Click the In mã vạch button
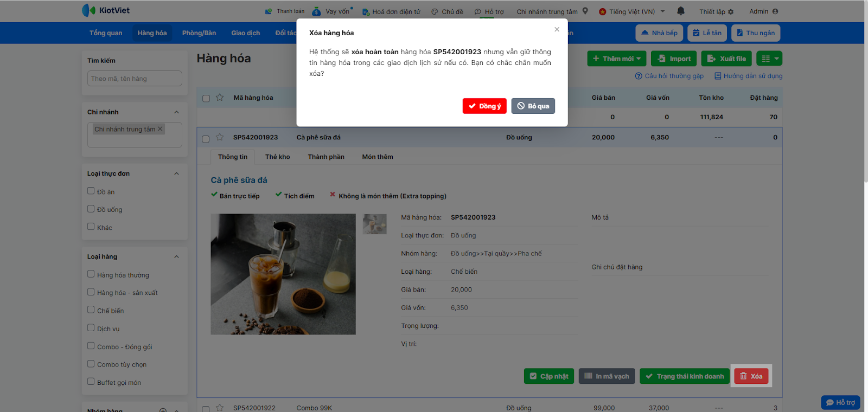 [x=607, y=376]
